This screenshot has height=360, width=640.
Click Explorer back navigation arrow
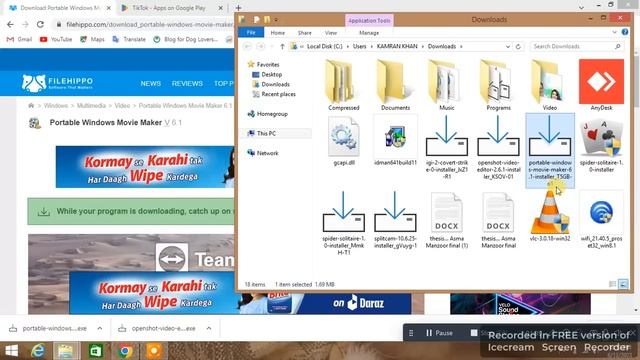point(247,47)
